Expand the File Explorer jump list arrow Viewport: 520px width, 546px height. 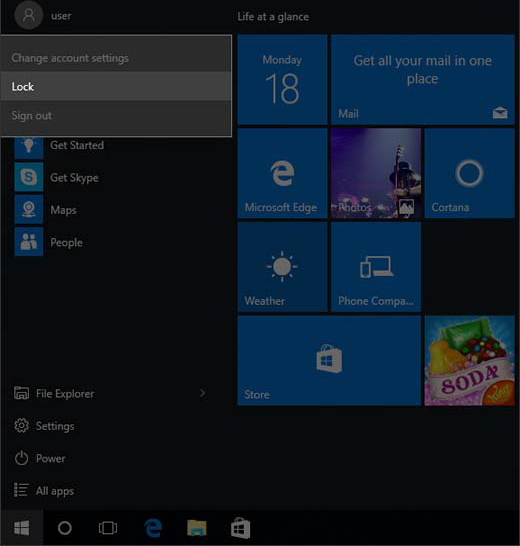point(202,393)
